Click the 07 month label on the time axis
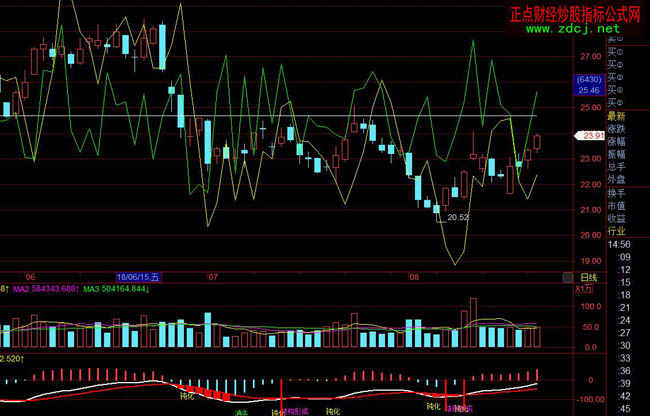650x416 pixels. click(212, 277)
